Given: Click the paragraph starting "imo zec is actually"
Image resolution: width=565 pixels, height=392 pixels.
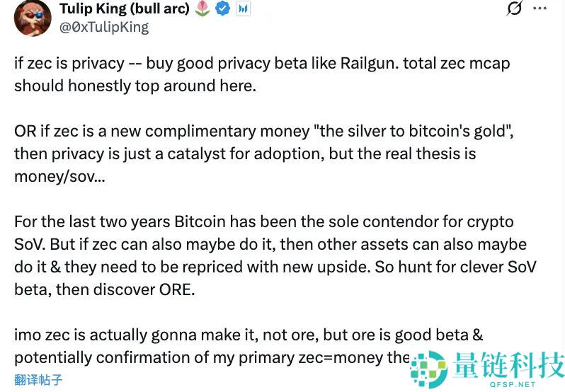Looking at the screenshot, I should [x=212, y=345].
